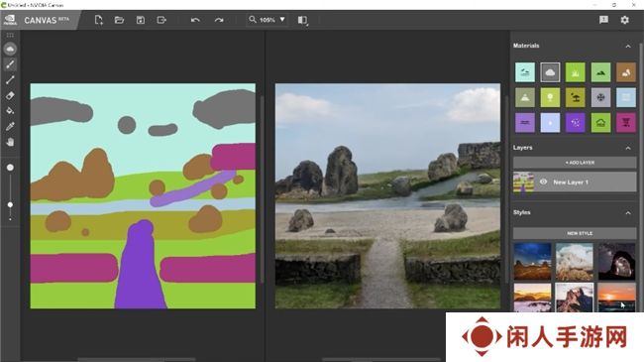The height and width of the screenshot is (362, 644).
Task: Apply the dark starry arch style thumbnail
Action: (x=616, y=262)
